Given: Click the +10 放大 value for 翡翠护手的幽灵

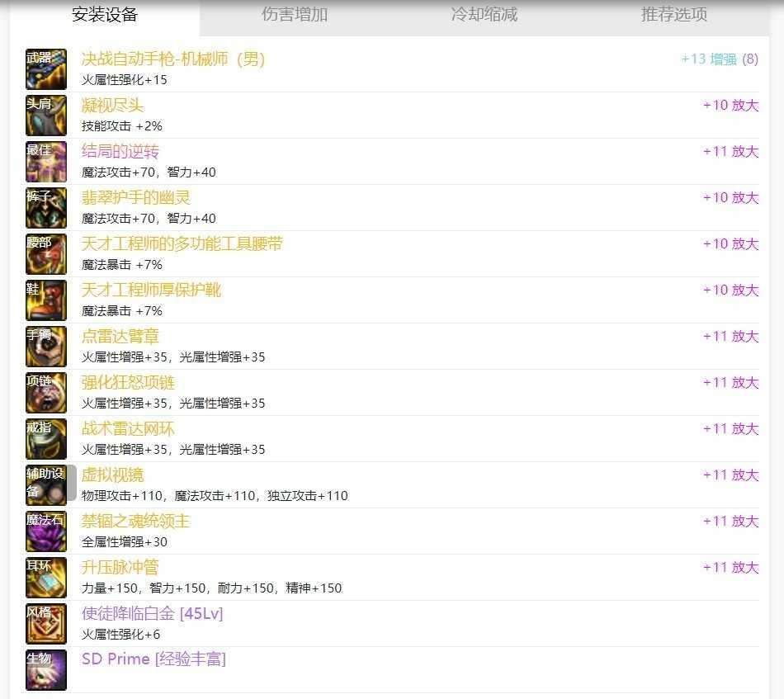Looking at the screenshot, I should coord(730,197).
